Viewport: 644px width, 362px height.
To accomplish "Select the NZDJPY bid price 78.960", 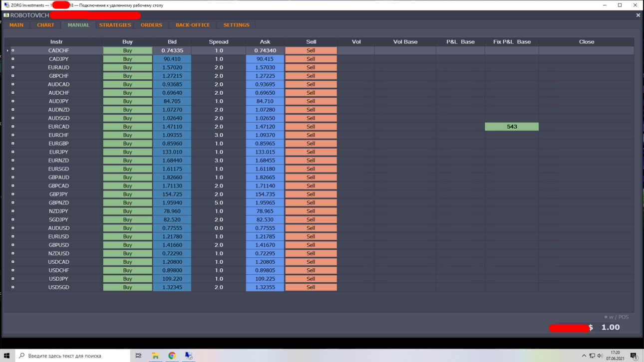I will [172, 211].
